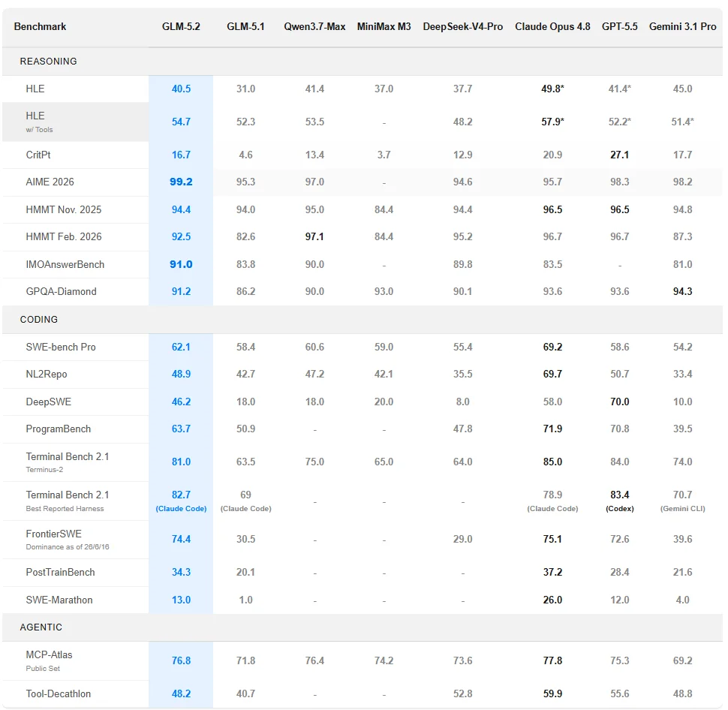This screenshot has width=728, height=710.
Task: Click GPT-5.5 DeepSWE score 70.0
Action: 619,402
